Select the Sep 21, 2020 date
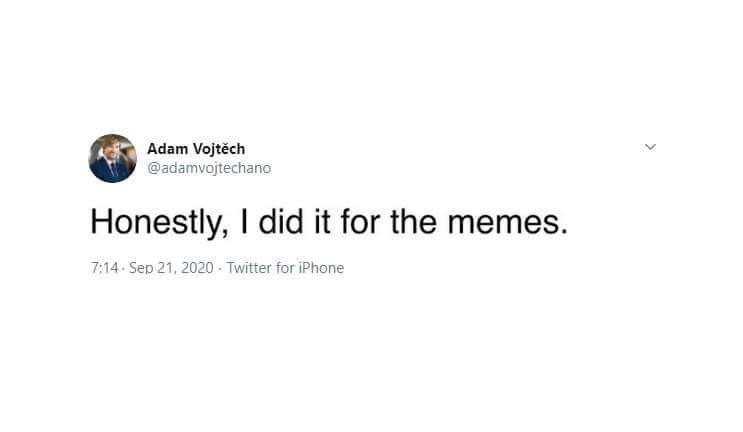Viewport: 743px width, 432px height. (171, 268)
